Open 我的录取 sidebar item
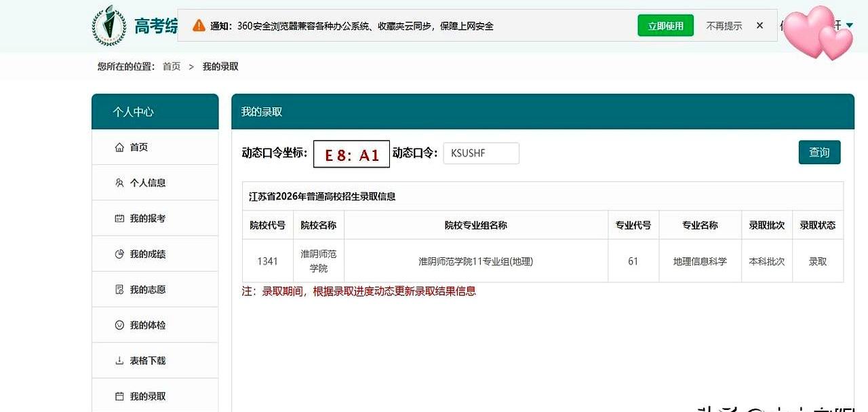 tap(155, 396)
